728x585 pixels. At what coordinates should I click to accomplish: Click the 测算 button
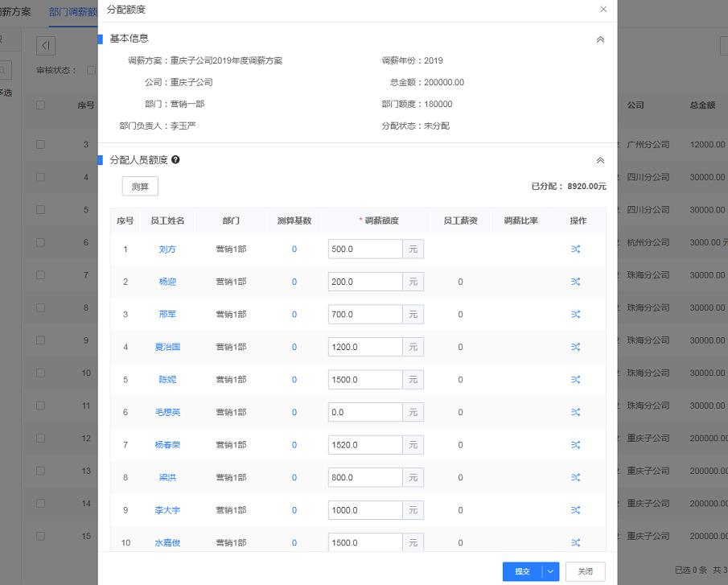pos(140,187)
